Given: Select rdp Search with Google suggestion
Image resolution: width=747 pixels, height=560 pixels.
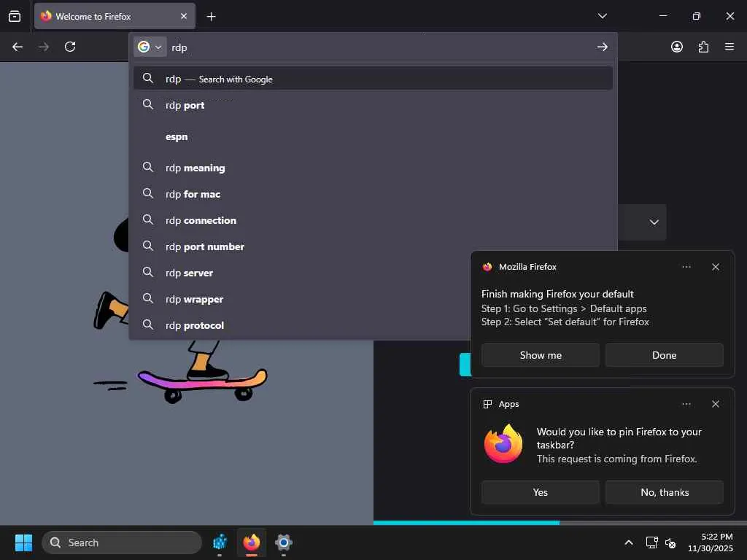Looking at the screenshot, I should [373, 79].
